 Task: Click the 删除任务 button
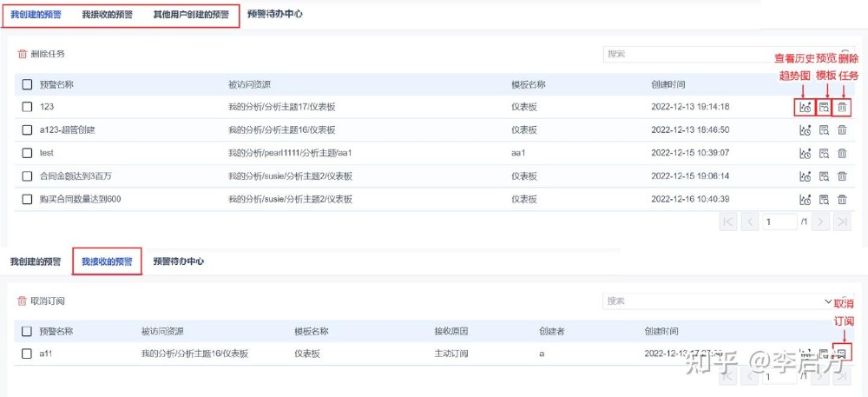click(x=41, y=54)
